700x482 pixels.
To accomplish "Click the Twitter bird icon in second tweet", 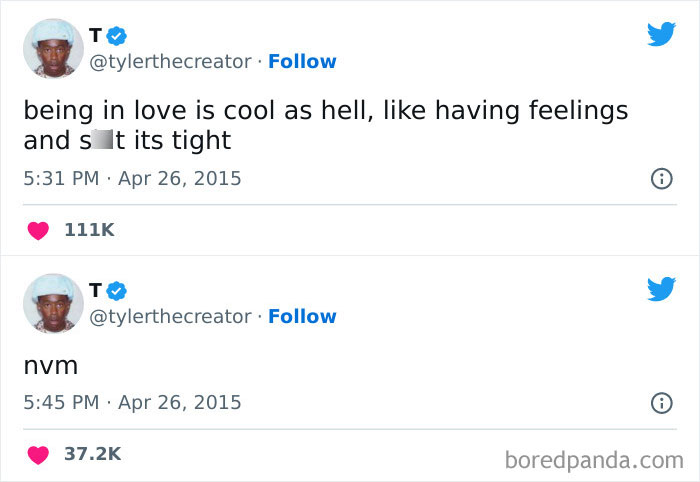I will pos(661,290).
